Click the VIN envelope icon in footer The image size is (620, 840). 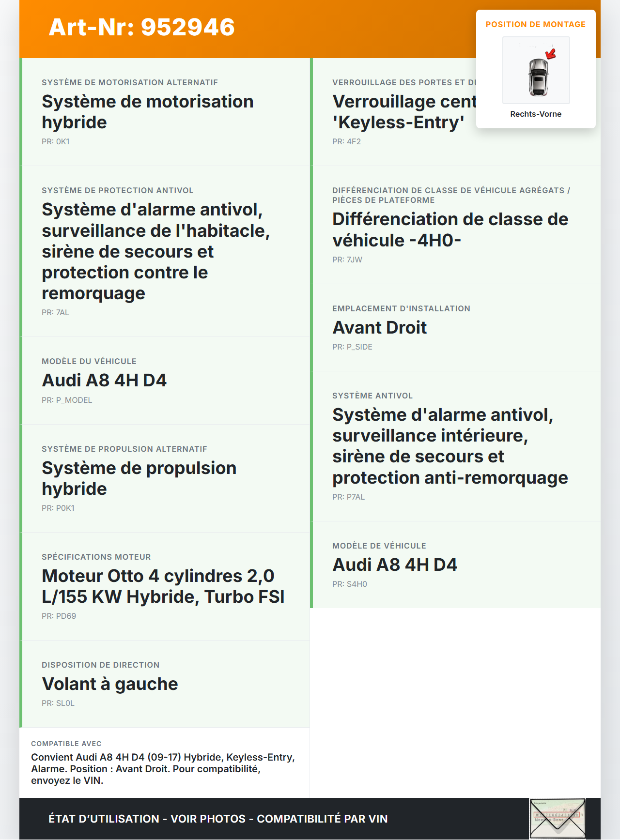click(558, 818)
